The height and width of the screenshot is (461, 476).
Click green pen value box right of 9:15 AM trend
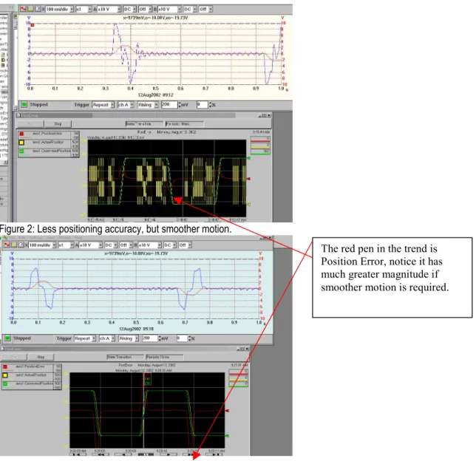click(260, 151)
